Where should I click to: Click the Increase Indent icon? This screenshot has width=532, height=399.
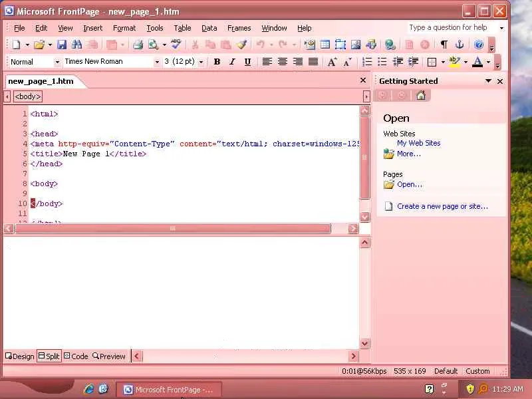pyautogui.click(x=413, y=62)
